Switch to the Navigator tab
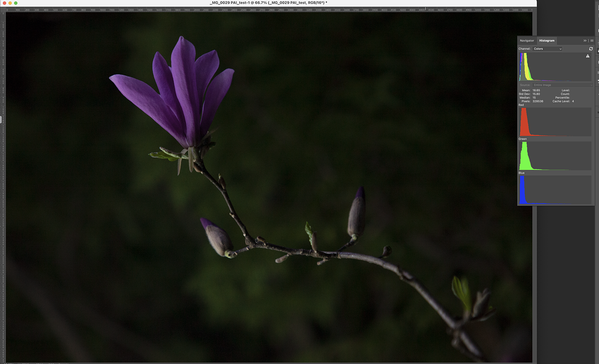The height and width of the screenshot is (364, 599). point(526,40)
